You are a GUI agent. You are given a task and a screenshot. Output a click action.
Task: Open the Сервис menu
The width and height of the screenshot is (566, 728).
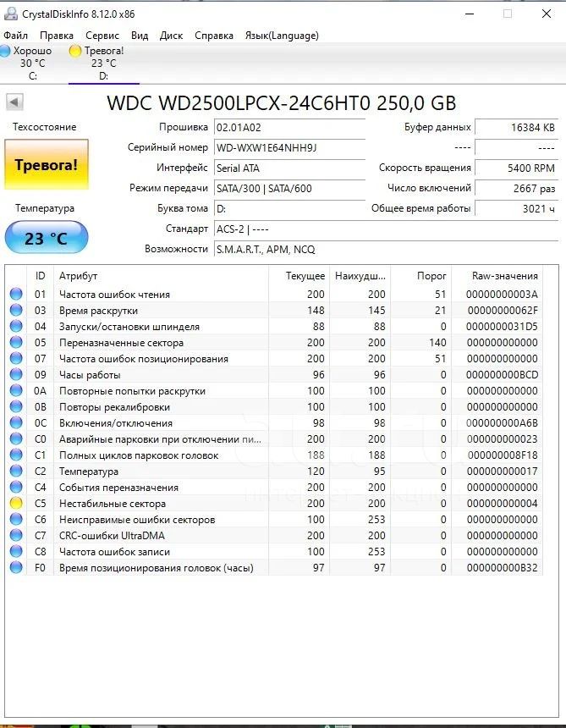102,36
